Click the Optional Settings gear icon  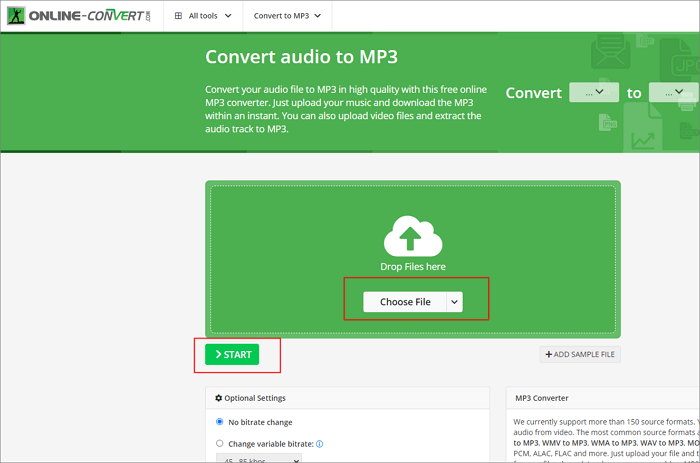click(219, 398)
